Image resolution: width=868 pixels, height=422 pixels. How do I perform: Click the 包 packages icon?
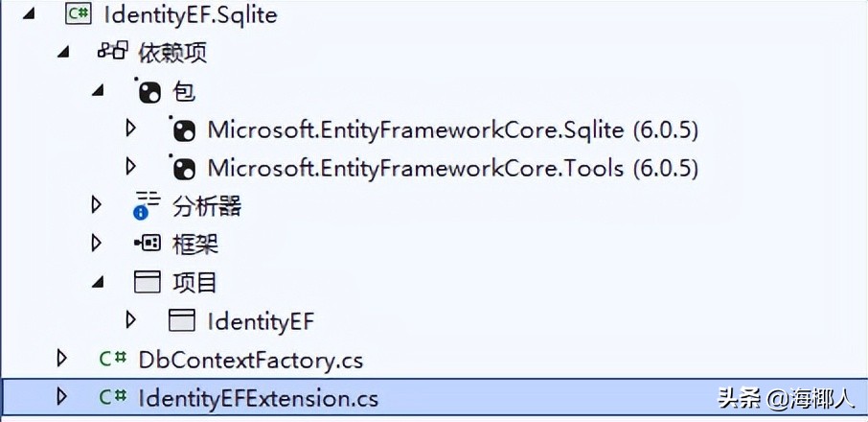coord(149,91)
